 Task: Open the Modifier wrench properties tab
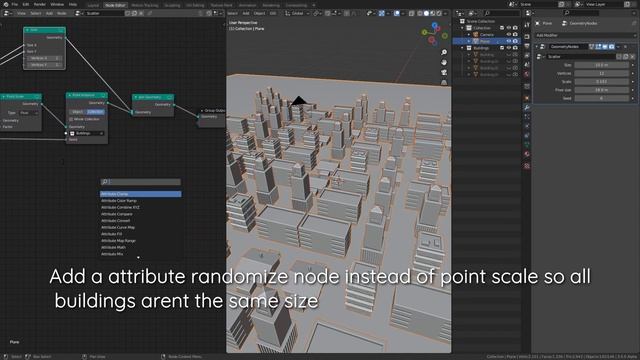click(527, 107)
